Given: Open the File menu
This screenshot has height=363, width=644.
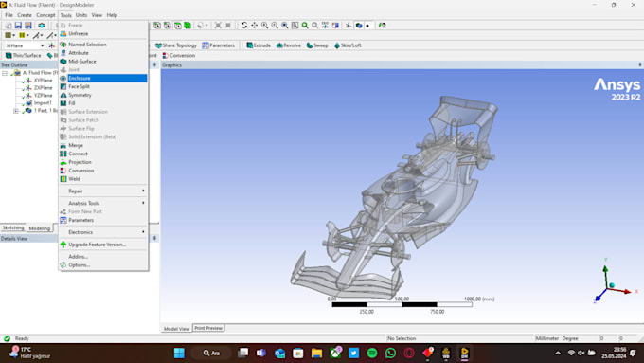Looking at the screenshot, I should (x=9, y=15).
